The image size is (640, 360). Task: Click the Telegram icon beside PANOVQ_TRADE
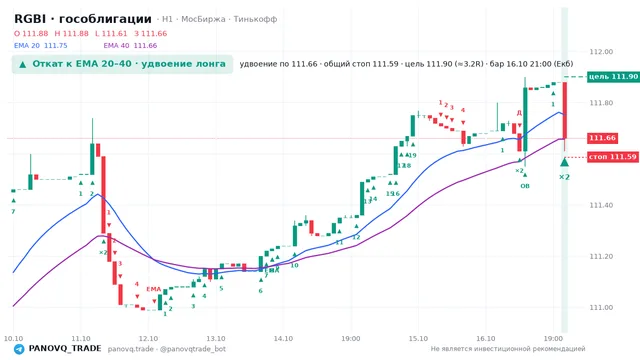(19, 349)
